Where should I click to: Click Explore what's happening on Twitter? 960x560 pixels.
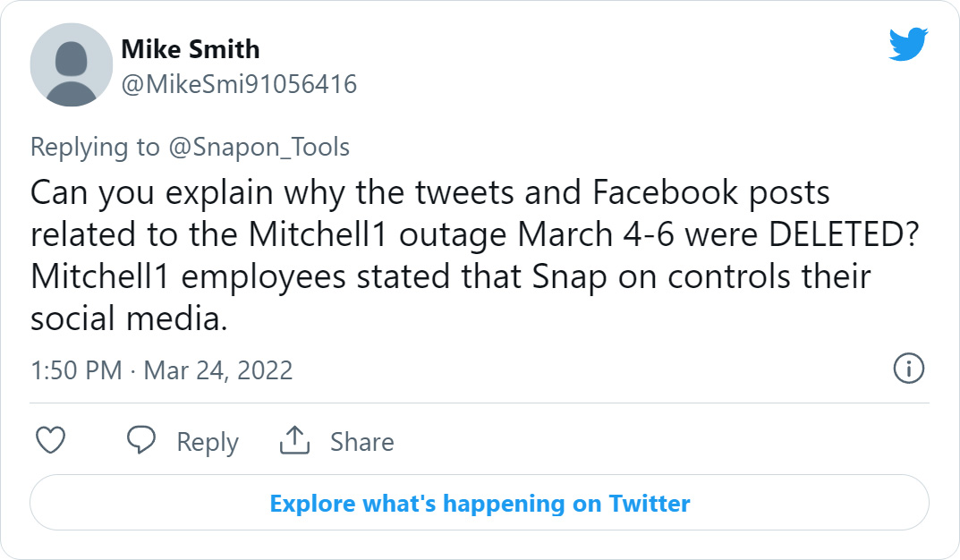pos(480,503)
